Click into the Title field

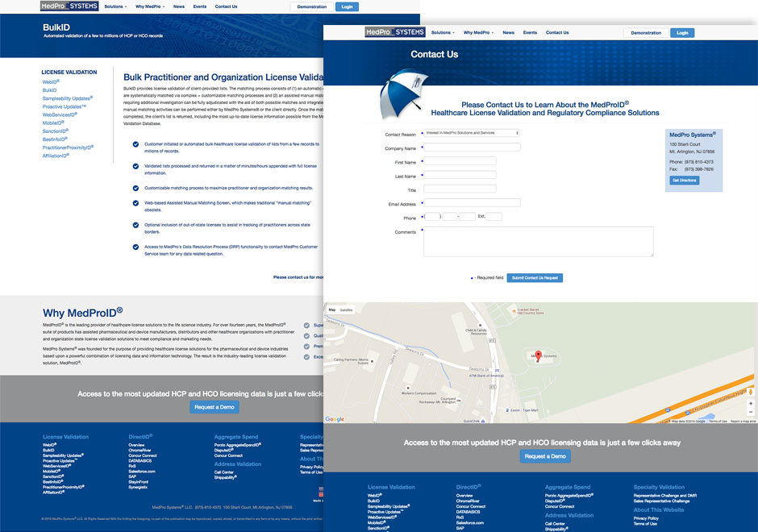tap(460, 189)
